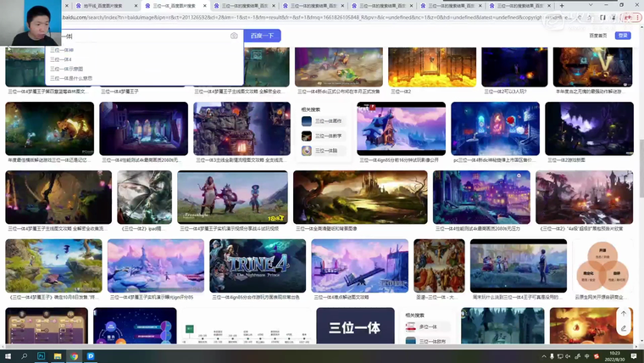Open the TRINE 4 Nightmare Prince thumbnail
This screenshot has height=363, width=644.
tap(258, 266)
